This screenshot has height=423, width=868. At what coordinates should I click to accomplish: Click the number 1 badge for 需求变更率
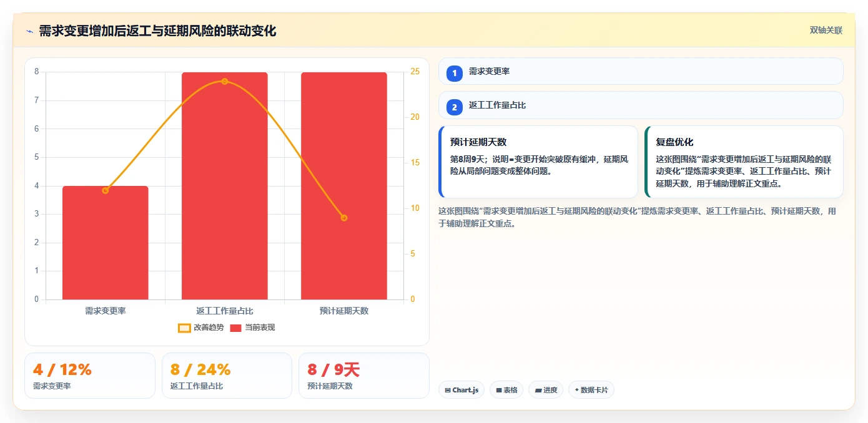[x=455, y=73]
